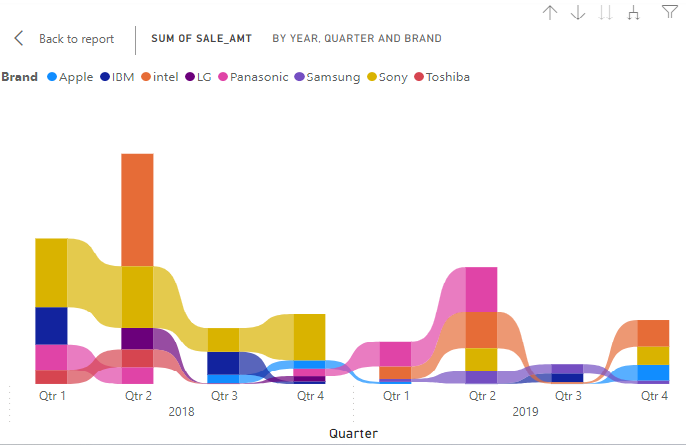Viewport: 686px width, 448px height.
Task: Select Samsung legend entry
Action: point(333,77)
